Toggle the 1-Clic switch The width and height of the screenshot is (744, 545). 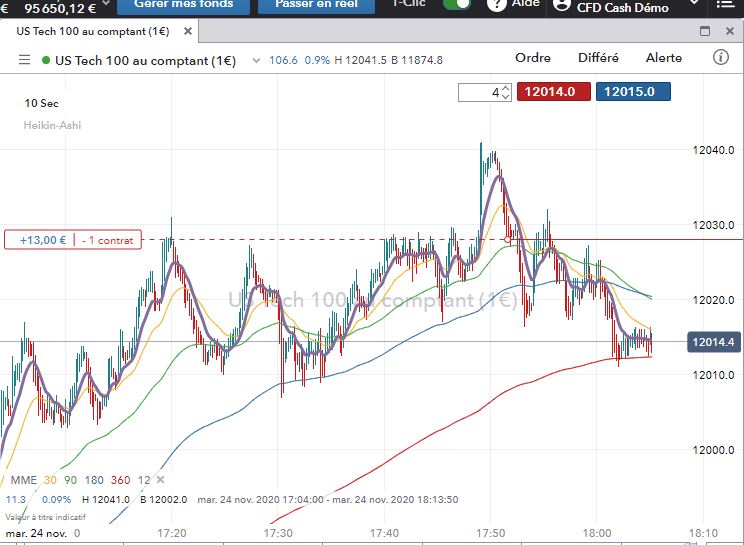(x=456, y=4)
